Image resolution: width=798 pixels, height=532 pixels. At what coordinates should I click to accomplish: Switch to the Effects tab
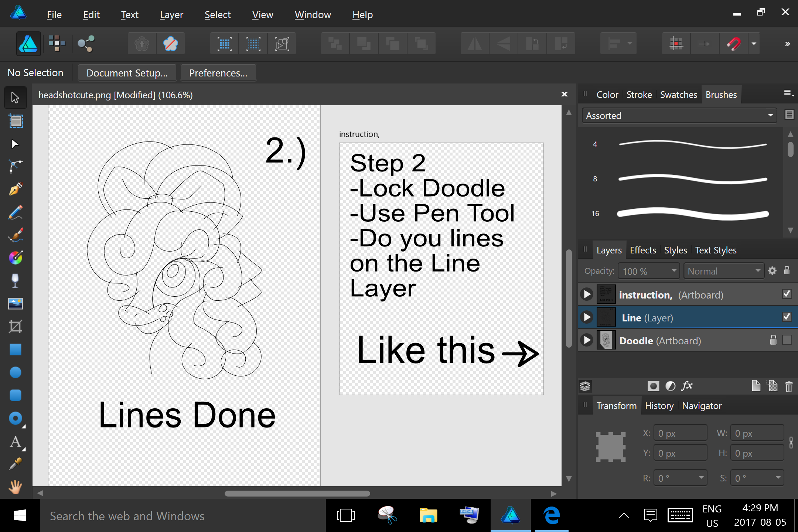[643, 250]
